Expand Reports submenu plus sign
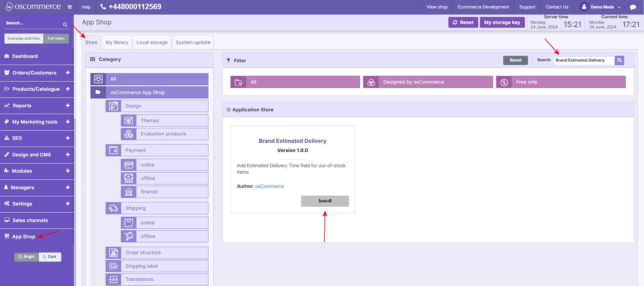This screenshot has width=644, height=286. 68,106
